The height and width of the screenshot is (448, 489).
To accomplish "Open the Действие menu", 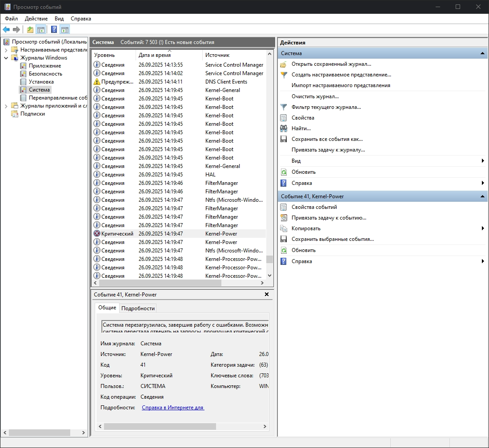I will [36, 19].
